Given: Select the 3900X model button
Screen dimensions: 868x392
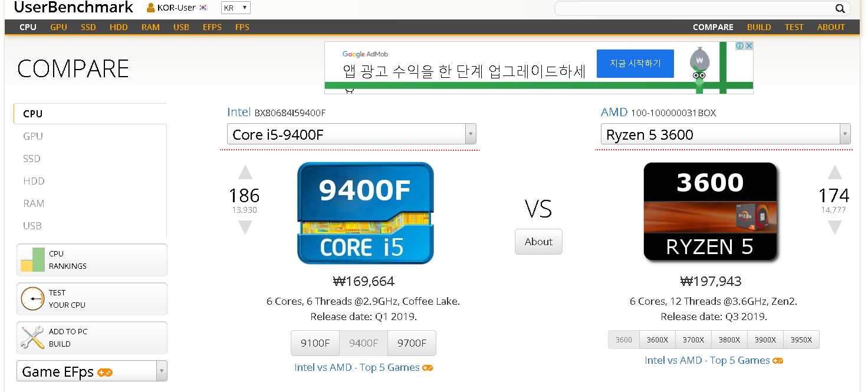Looking at the screenshot, I should tap(765, 340).
